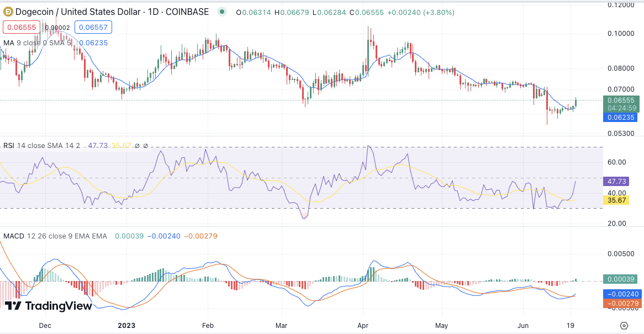The width and height of the screenshot is (644, 334).
Task: Click the purple 47.73 RSI axis label
Action: [616, 181]
